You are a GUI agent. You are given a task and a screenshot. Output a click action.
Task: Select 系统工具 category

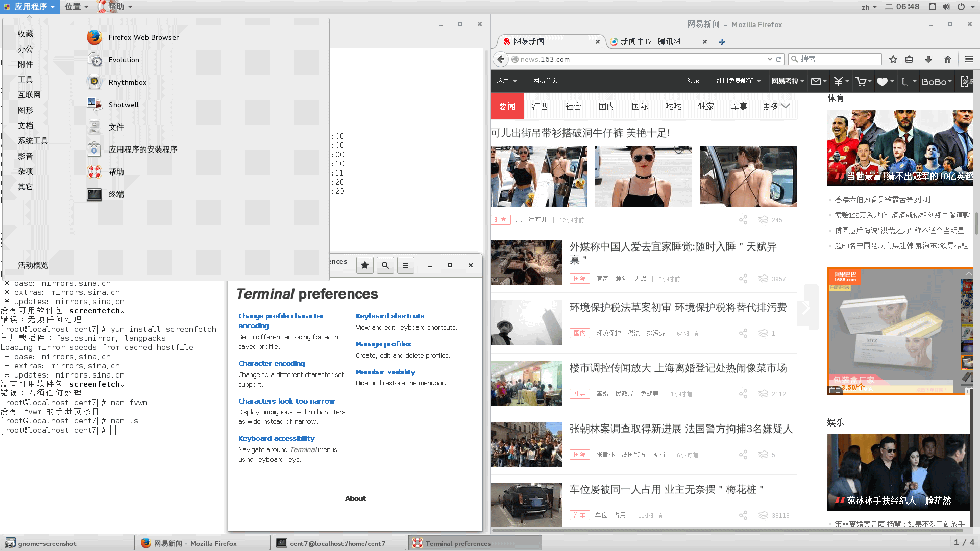pyautogui.click(x=33, y=141)
